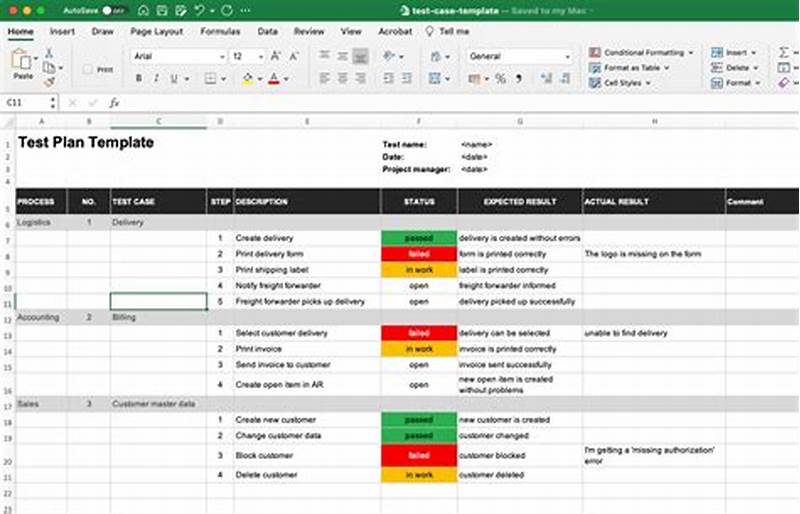Click the Format Painter brush icon
800x514 pixels.
pos(49,82)
